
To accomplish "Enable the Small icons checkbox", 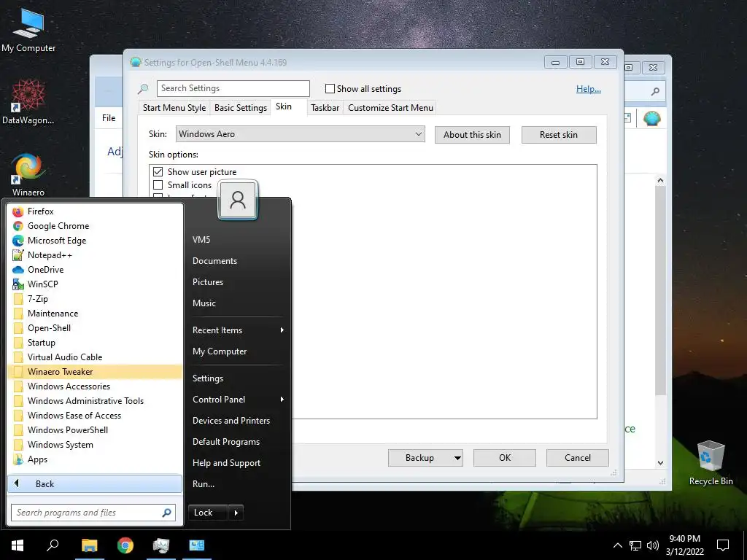I will pos(158,184).
